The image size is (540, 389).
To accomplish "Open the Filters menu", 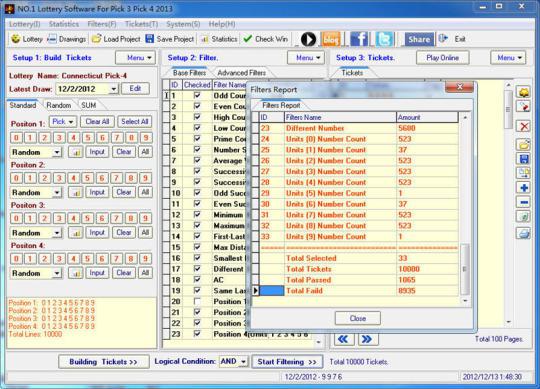I will (102, 24).
